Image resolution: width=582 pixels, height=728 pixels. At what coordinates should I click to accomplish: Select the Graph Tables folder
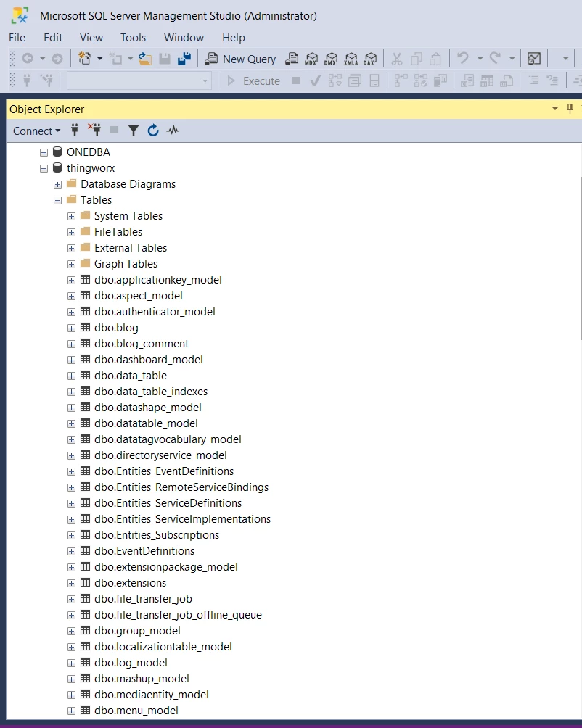click(126, 264)
